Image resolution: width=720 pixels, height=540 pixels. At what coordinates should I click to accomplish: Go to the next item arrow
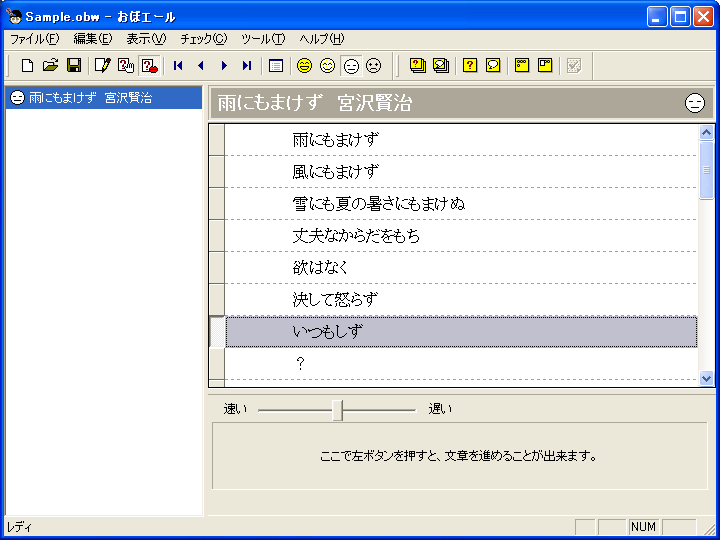224,66
